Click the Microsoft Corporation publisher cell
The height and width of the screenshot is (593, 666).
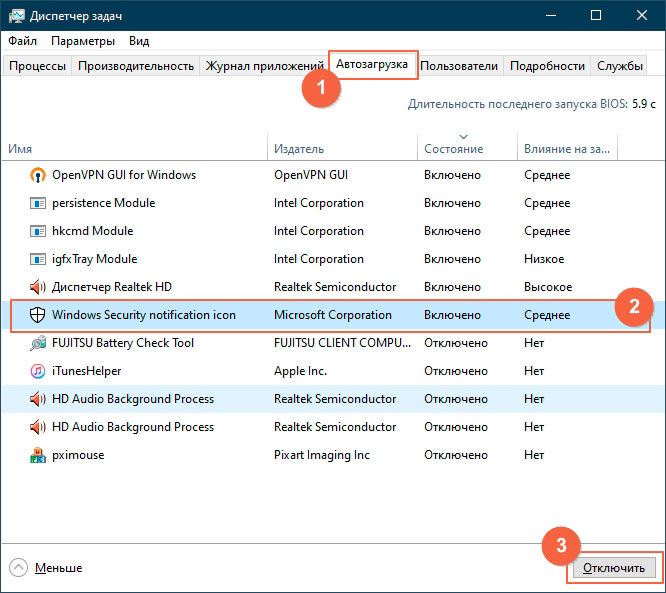tap(333, 315)
